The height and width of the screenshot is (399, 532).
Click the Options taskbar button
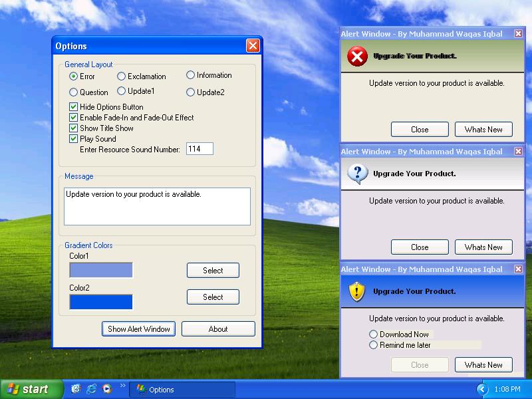tap(182, 390)
